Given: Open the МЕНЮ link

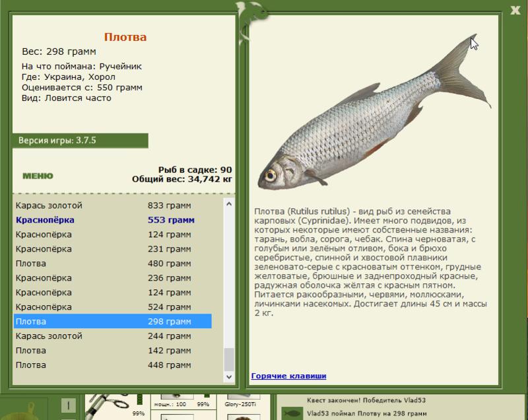Looking at the screenshot, I should [38, 176].
